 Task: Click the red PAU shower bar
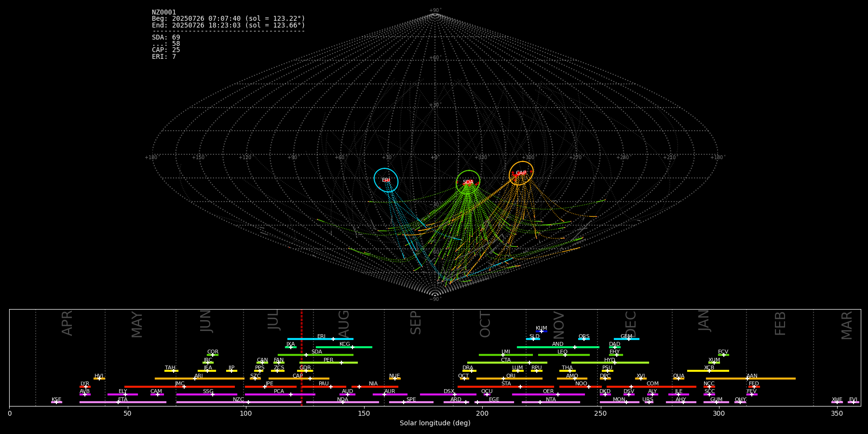tap(324, 386)
